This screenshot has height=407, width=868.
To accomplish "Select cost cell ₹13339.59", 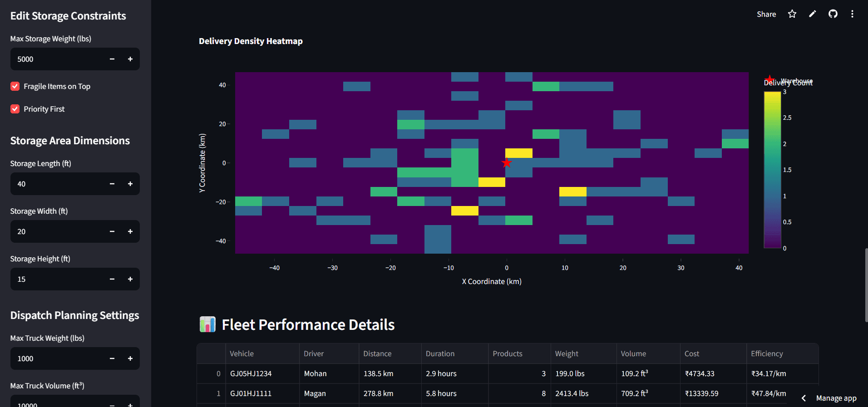I will tap(713, 393).
